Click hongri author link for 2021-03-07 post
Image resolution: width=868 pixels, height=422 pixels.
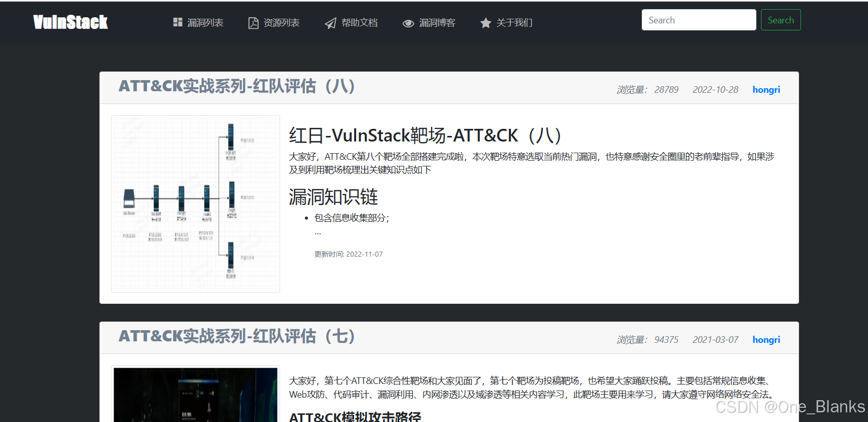pyautogui.click(x=766, y=340)
